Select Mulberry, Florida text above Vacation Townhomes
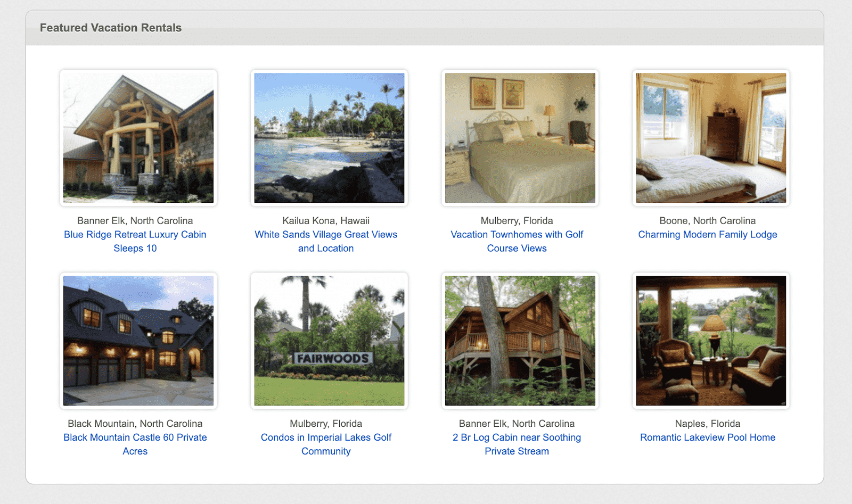Image resolution: width=852 pixels, height=504 pixels. pyautogui.click(x=517, y=220)
